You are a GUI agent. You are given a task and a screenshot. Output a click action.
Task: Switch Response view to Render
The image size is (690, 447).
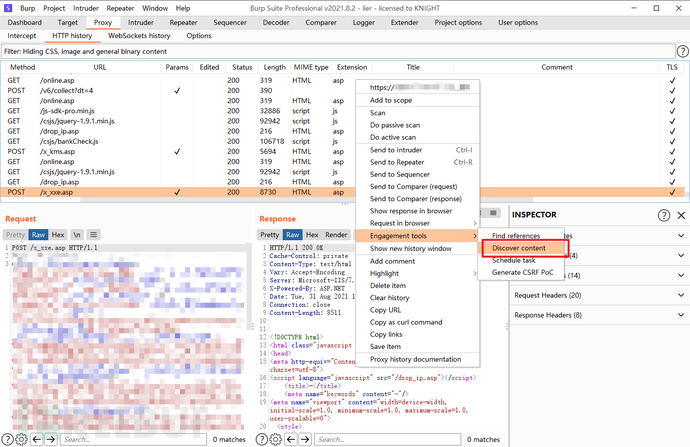point(336,235)
